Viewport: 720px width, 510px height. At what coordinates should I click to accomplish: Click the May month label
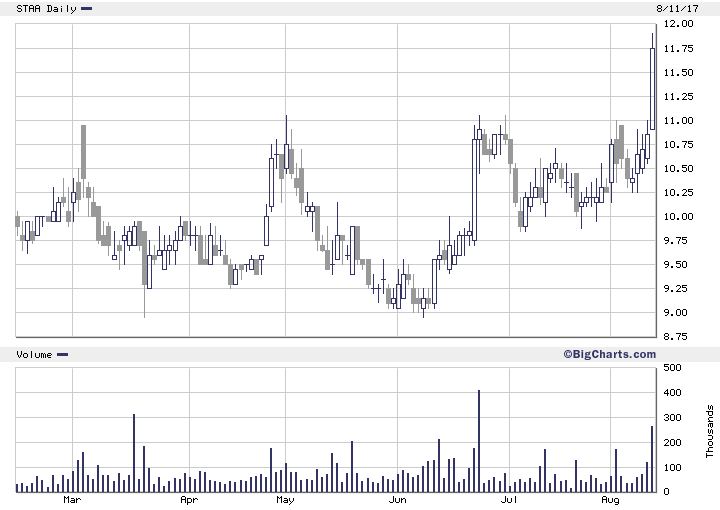285,500
